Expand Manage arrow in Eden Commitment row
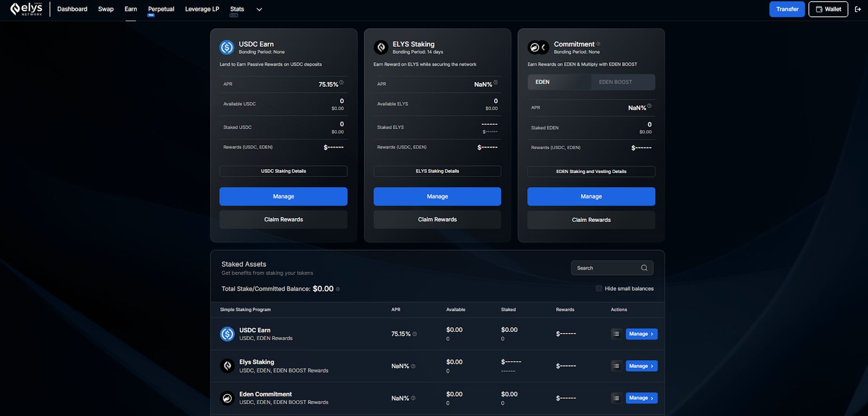 (x=652, y=398)
